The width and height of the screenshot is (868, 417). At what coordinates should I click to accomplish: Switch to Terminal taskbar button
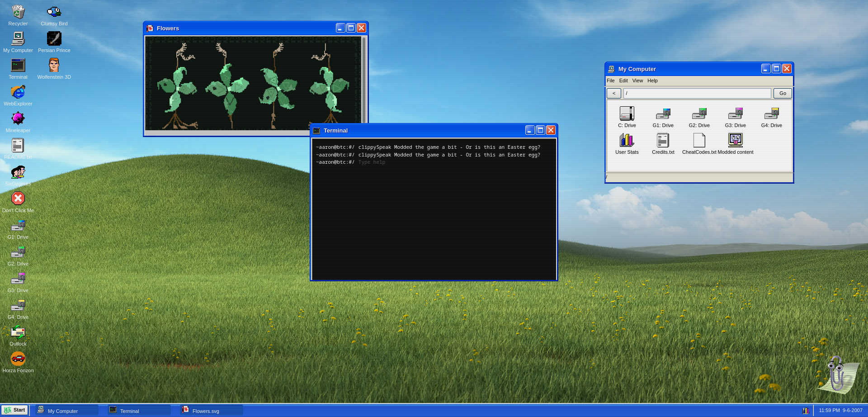pyautogui.click(x=139, y=410)
